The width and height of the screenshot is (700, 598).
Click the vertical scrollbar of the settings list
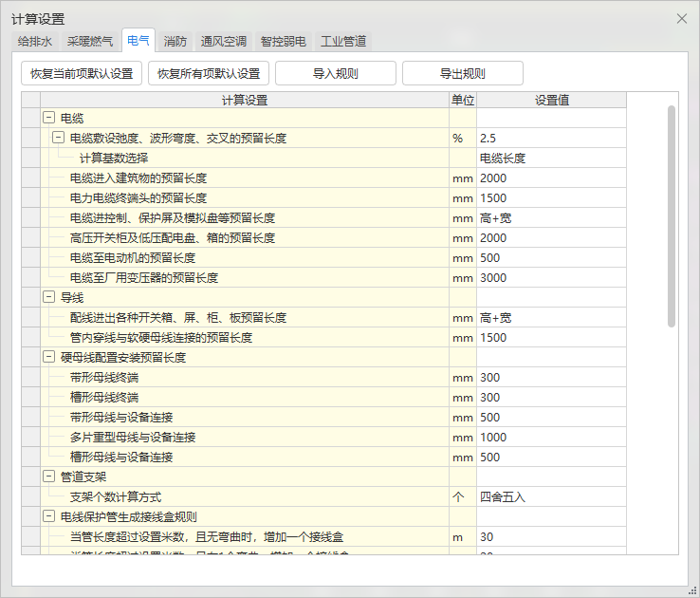point(672,216)
